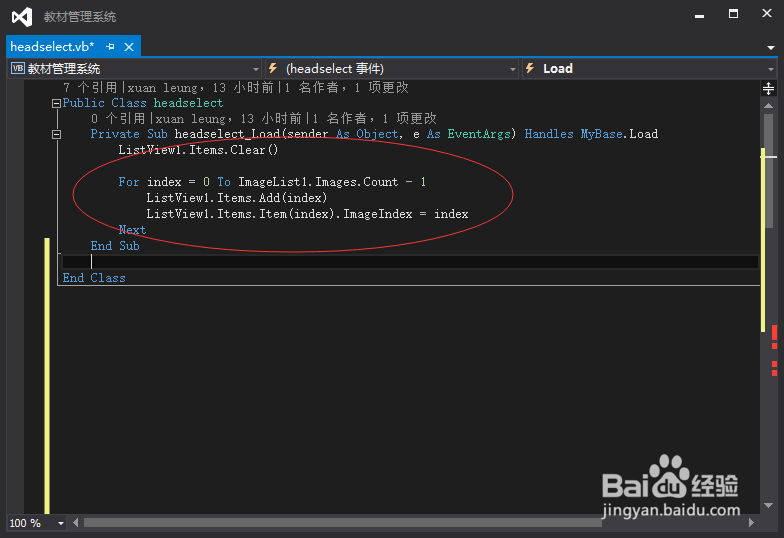This screenshot has width=784, height=538.
Task: Click the vertical scrollbar thumb
Action: [768, 170]
